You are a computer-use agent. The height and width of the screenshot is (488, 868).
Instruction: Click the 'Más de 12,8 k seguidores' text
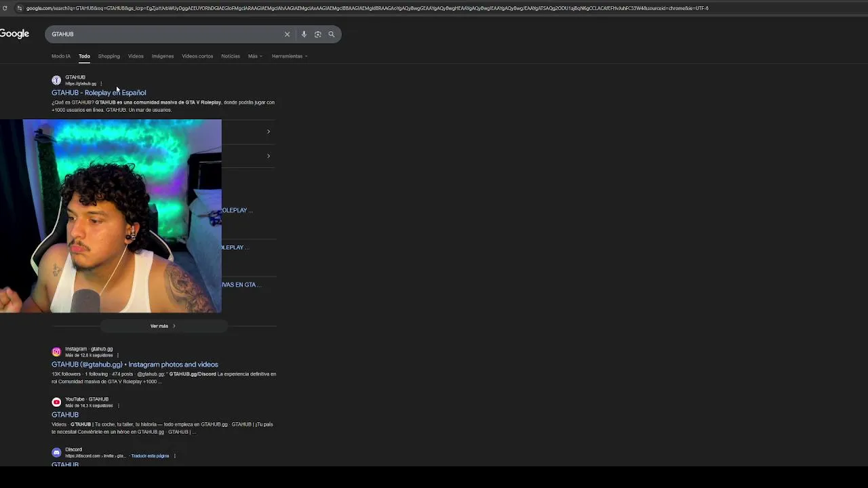pos(89,355)
